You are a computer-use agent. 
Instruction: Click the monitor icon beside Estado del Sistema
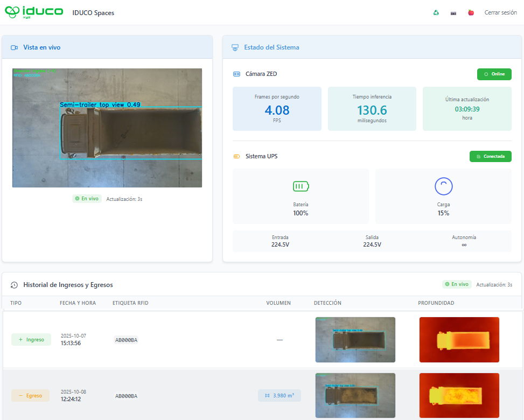pos(235,47)
